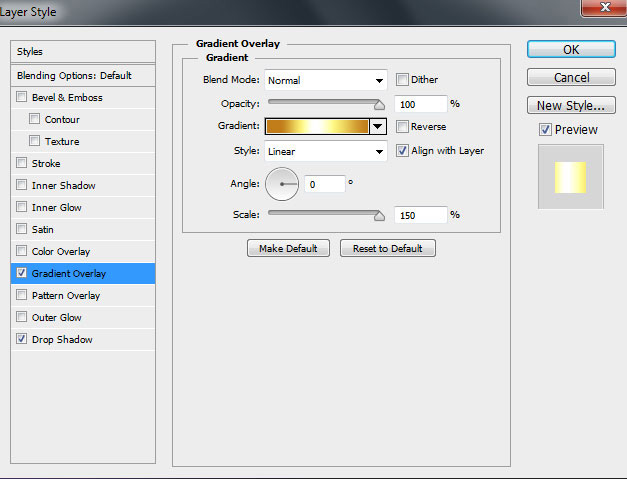627x479 pixels.
Task: Click the OK button
Action: coord(571,49)
